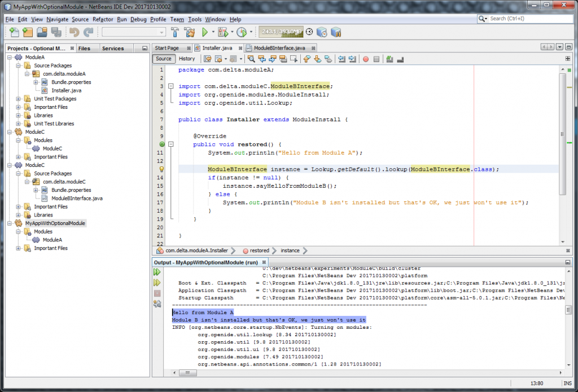
Task: Click the Build Project hammer icon
Action: pyautogui.click(x=175, y=32)
